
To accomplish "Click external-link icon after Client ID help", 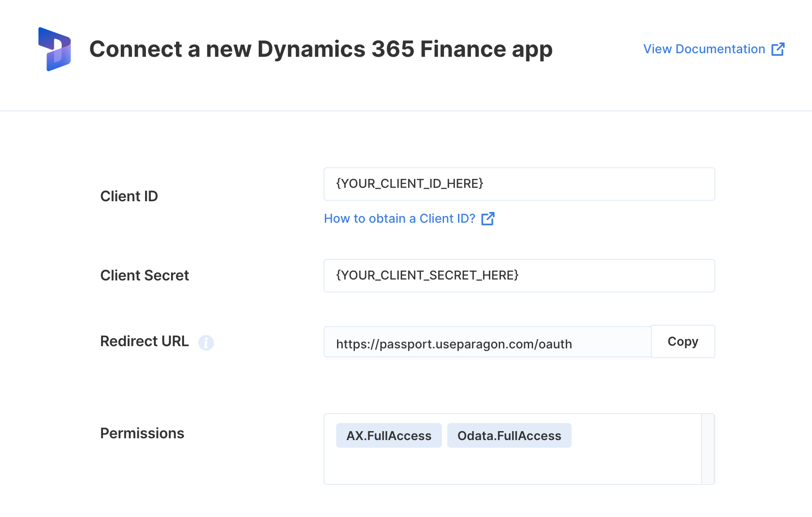I will tap(488, 219).
